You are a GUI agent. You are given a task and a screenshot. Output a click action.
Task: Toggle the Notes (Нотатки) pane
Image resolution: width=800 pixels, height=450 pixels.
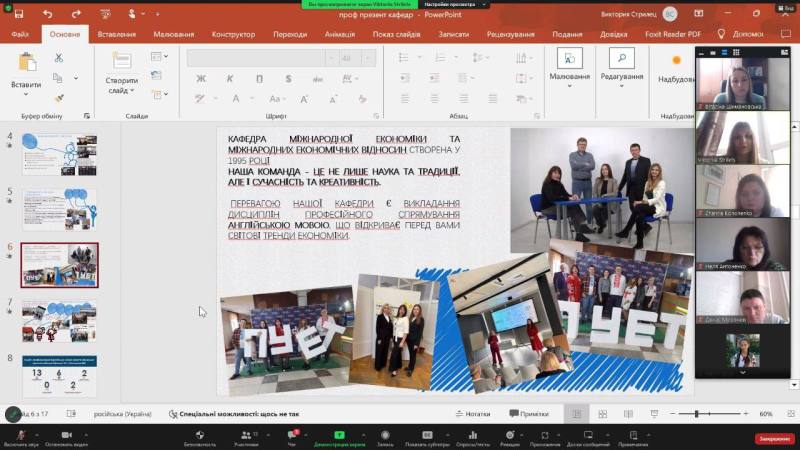(x=472, y=413)
